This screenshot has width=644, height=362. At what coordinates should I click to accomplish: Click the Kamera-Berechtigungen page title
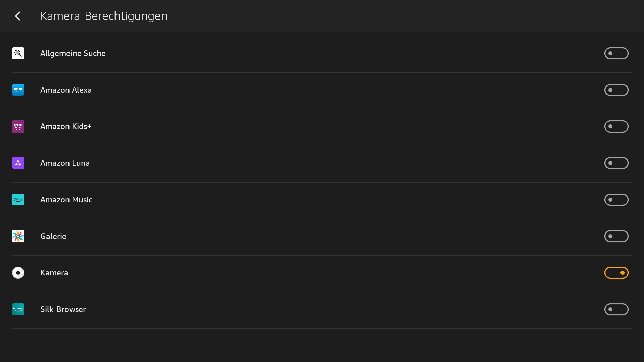(x=104, y=16)
